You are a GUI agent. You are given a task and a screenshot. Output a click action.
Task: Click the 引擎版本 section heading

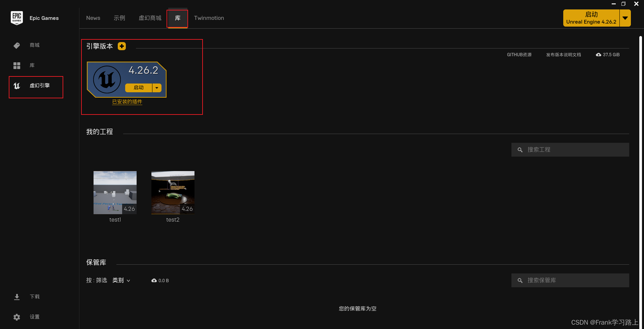pyautogui.click(x=100, y=46)
